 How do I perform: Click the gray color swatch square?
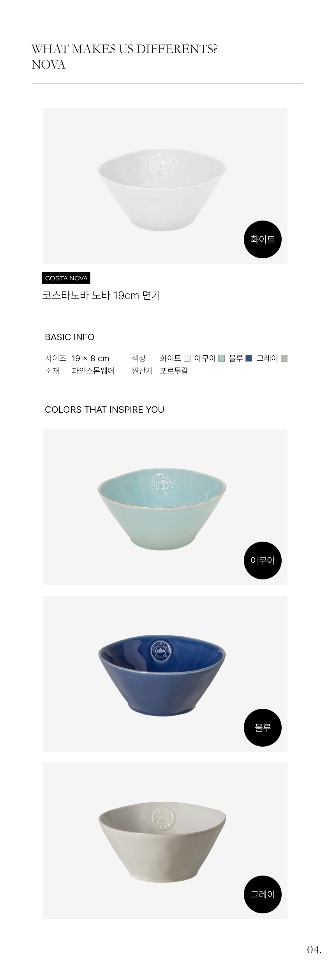[x=284, y=358]
